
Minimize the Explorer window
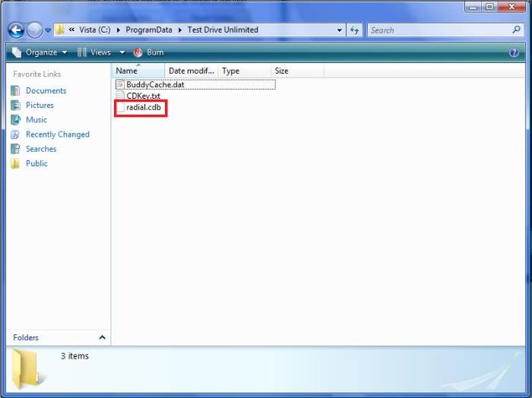pos(473,7)
